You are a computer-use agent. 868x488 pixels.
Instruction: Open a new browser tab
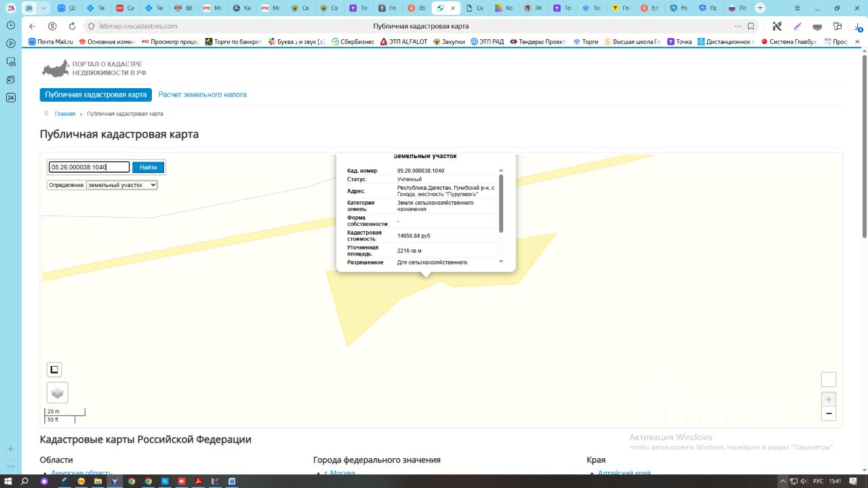coord(760,8)
